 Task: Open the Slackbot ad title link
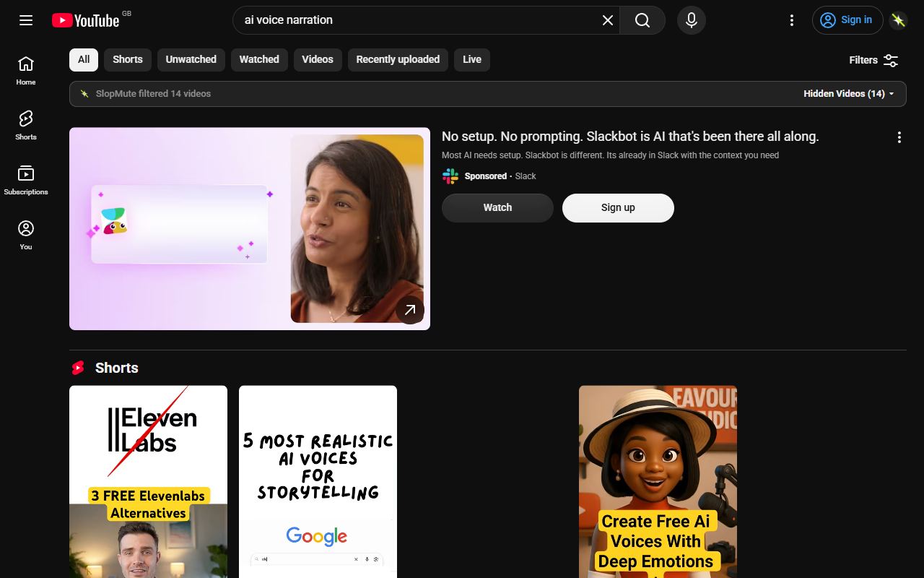point(630,137)
